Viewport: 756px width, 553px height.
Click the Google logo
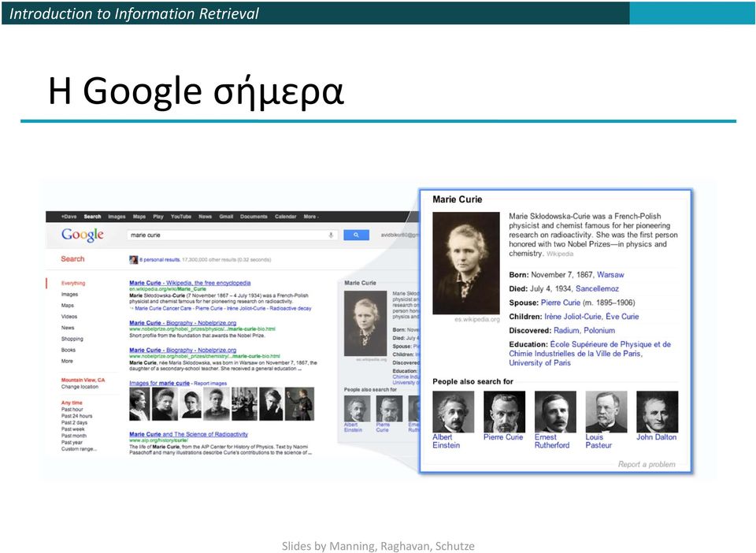pos(83,235)
